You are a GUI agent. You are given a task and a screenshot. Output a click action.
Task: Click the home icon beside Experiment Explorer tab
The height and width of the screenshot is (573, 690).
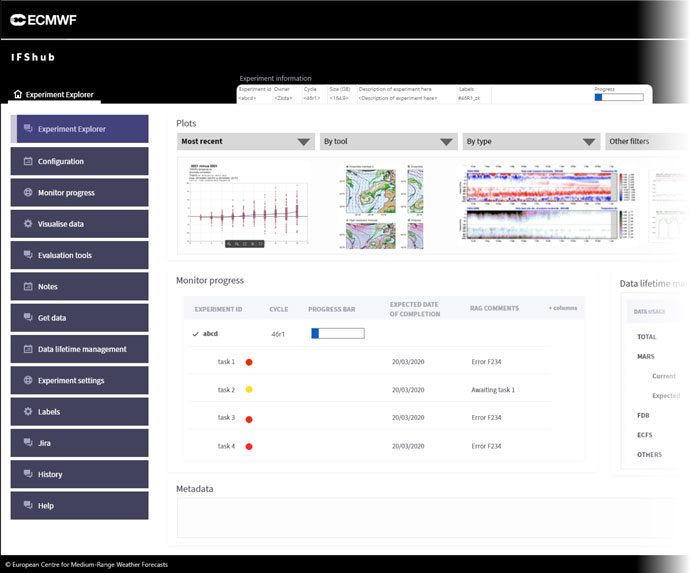click(x=18, y=94)
